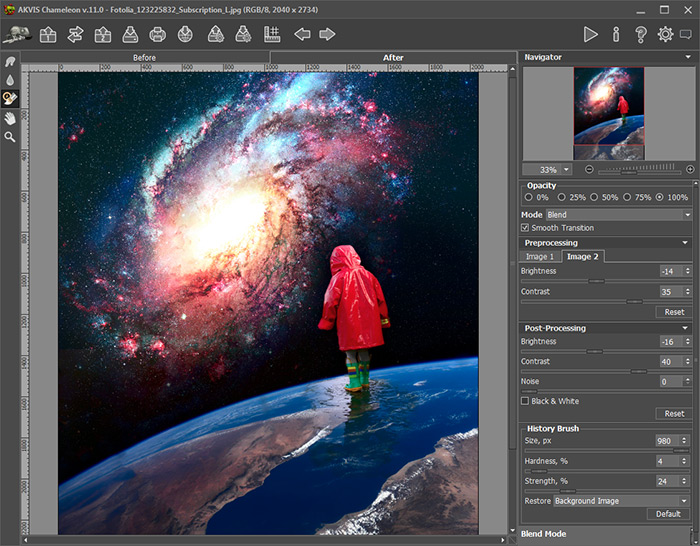Select the History Brush tool in left toolbar
Viewport: 700px width, 546px height.
10,98
